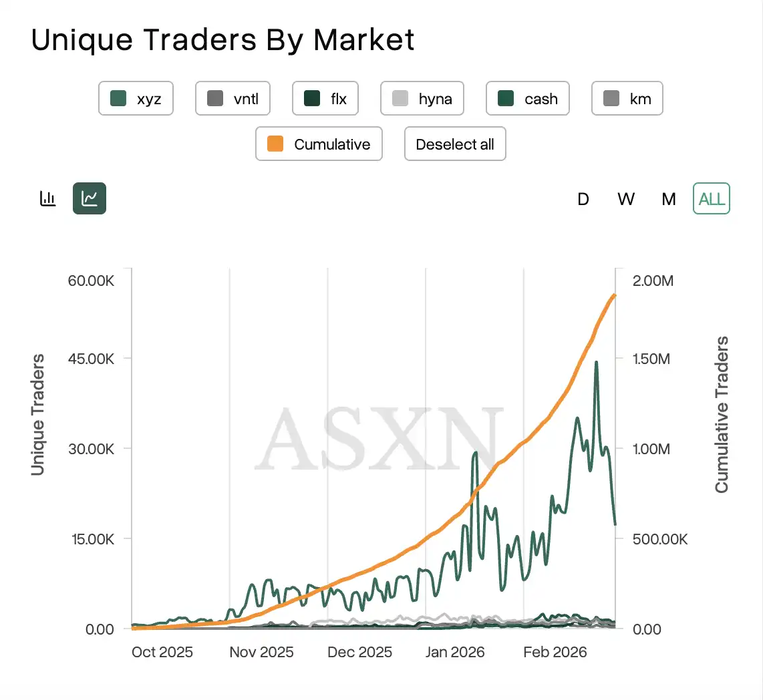Toggle the hyna market series

422,99
